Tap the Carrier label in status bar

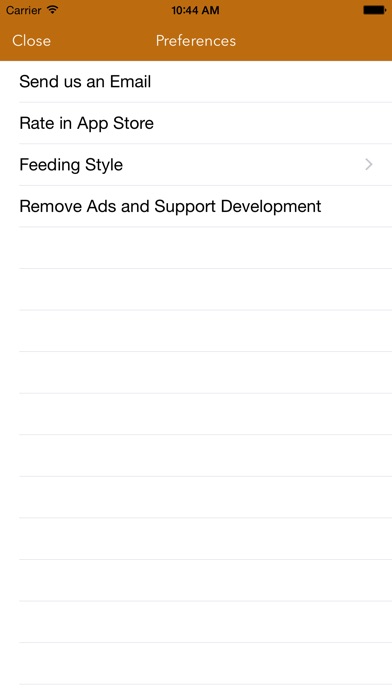(x=23, y=10)
